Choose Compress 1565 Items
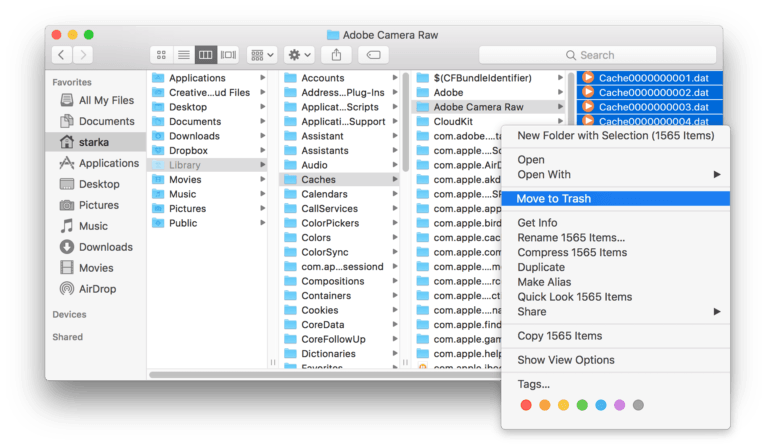The height and width of the screenshot is (445, 768). (616, 253)
